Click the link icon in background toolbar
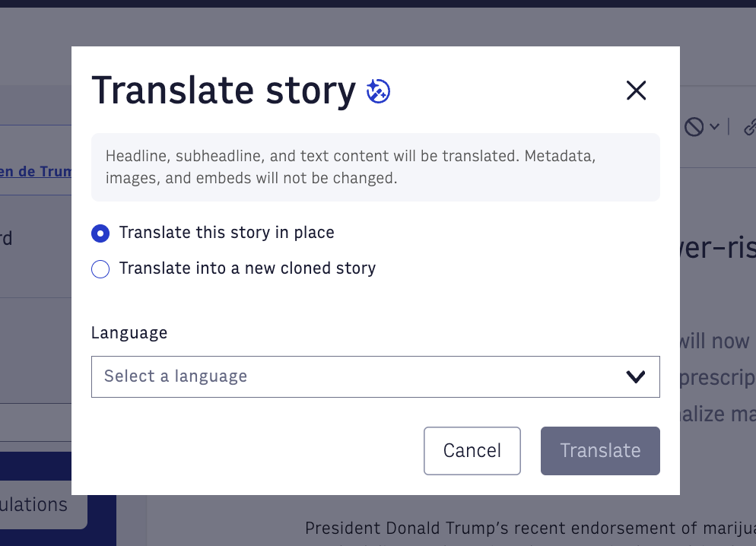This screenshot has width=756, height=546. (x=750, y=127)
